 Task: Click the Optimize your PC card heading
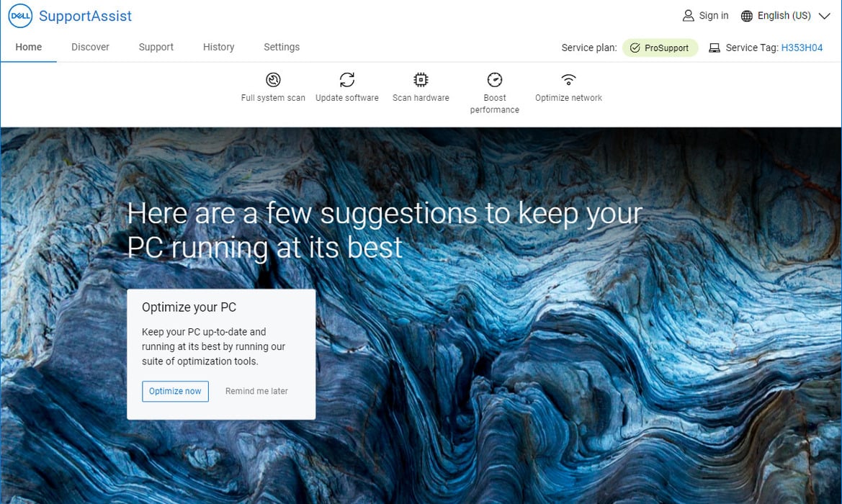tap(189, 307)
